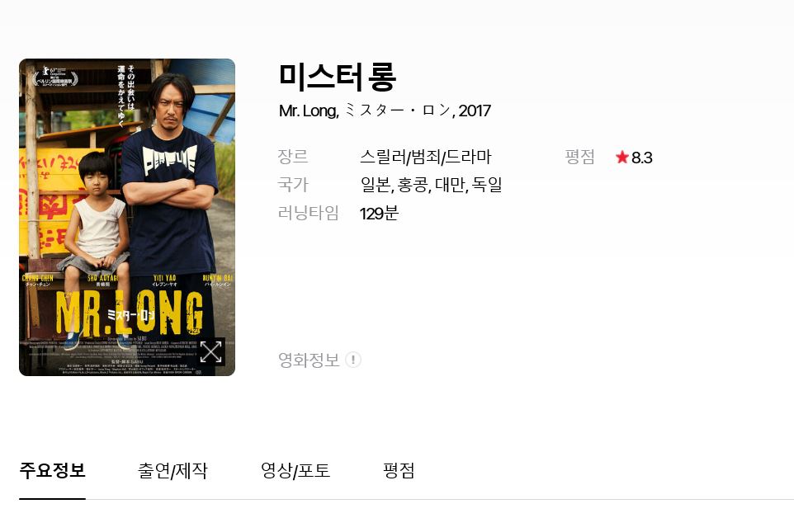Image resolution: width=794 pixels, height=532 pixels.
Task: Open the Mr. Long poster thumbnail
Action: pos(127,217)
